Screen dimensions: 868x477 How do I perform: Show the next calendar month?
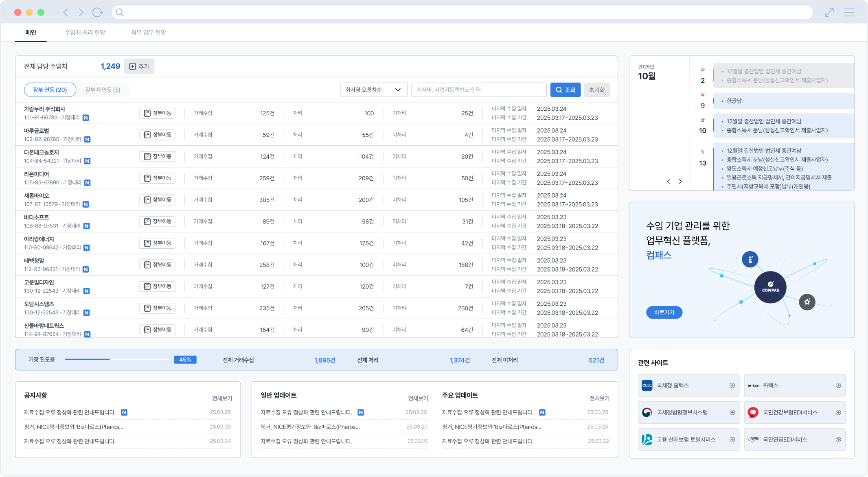point(680,182)
